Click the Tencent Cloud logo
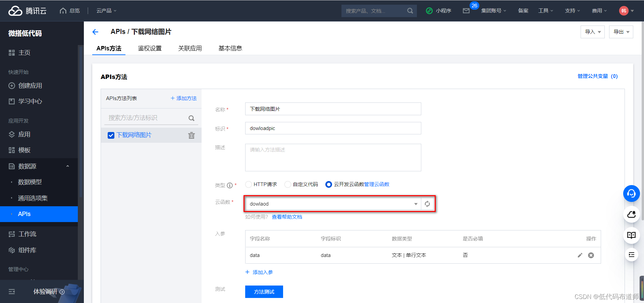Viewport: 644px width, 303px height. pos(28,11)
